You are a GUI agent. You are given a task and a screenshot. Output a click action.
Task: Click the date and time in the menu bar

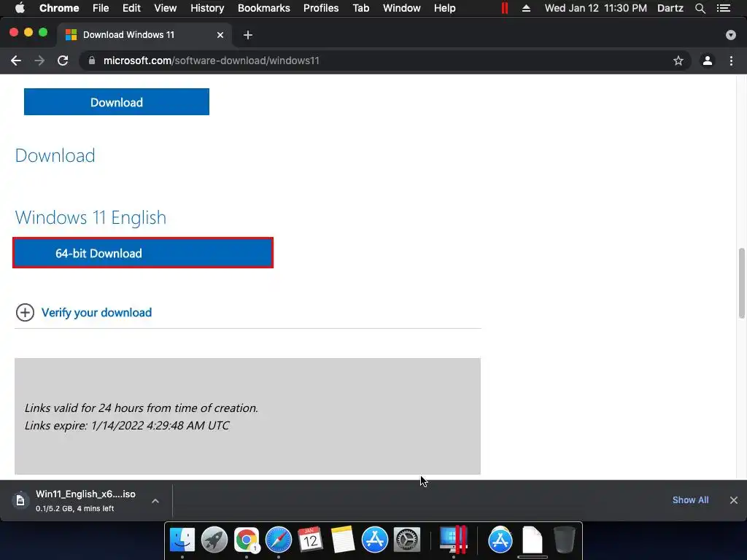[x=595, y=8]
